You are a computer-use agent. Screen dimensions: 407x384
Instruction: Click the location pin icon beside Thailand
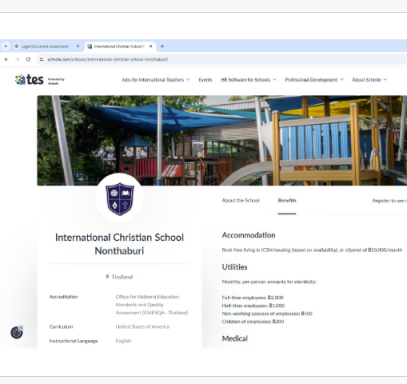click(x=107, y=277)
